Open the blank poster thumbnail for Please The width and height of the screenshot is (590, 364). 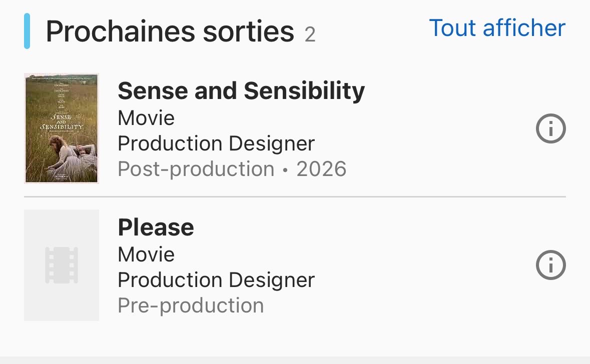[62, 265]
